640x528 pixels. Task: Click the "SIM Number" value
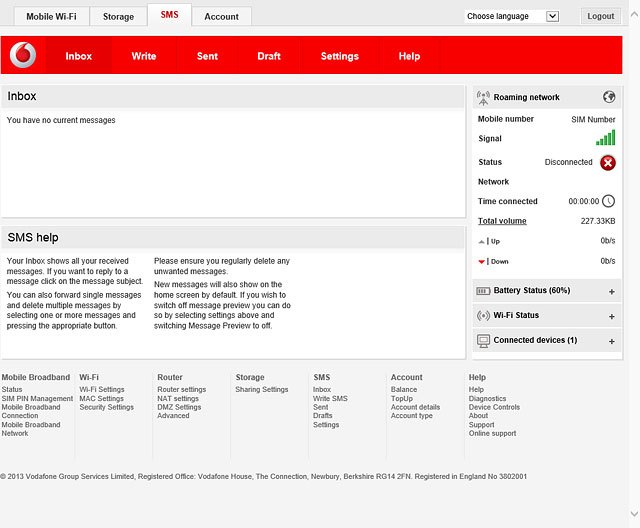[593, 119]
